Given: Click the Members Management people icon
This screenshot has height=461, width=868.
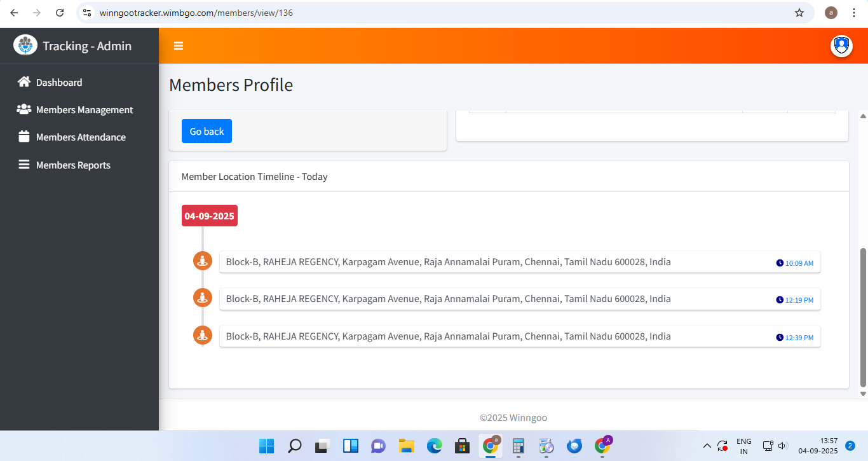Looking at the screenshot, I should pos(24,109).
